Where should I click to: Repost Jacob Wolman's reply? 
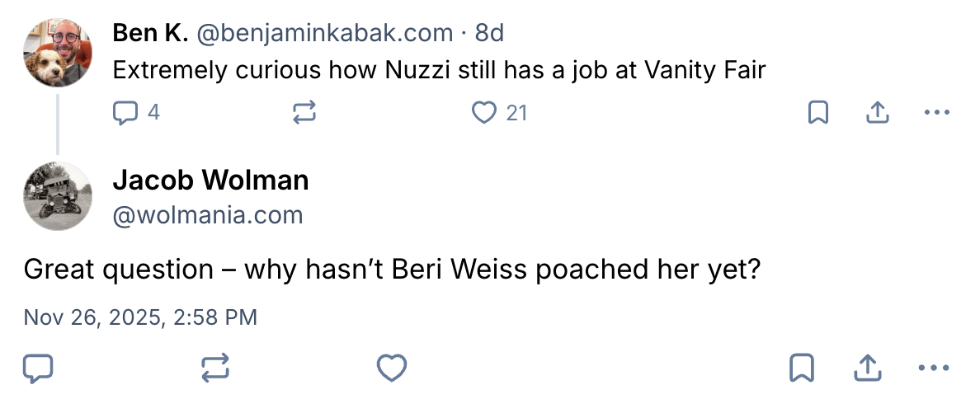(215, 368)
